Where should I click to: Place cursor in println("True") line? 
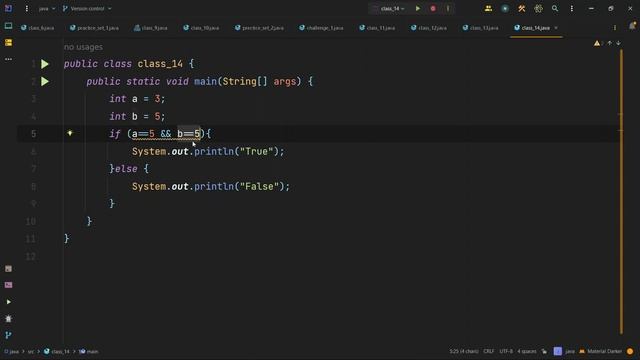point(208,151)
